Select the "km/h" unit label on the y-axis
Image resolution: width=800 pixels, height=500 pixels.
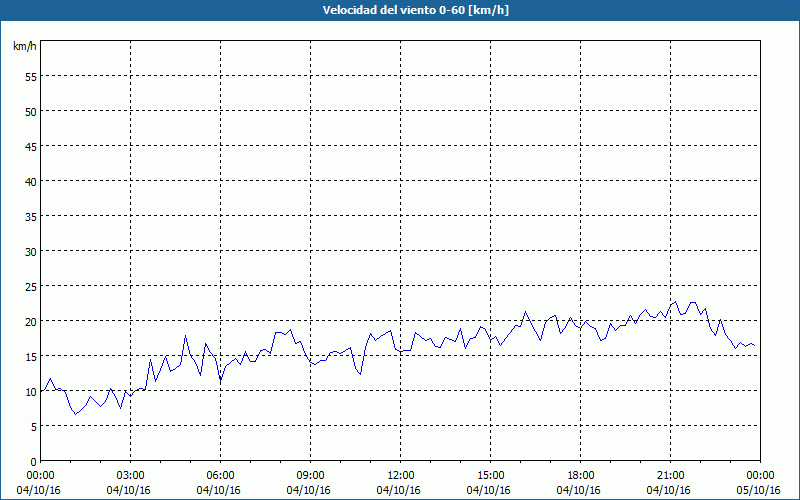[25, 46]
